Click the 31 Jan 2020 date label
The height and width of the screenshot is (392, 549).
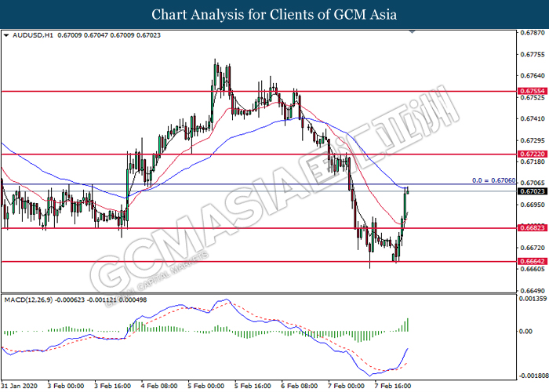pyautogui.click(x=19, y=386)
